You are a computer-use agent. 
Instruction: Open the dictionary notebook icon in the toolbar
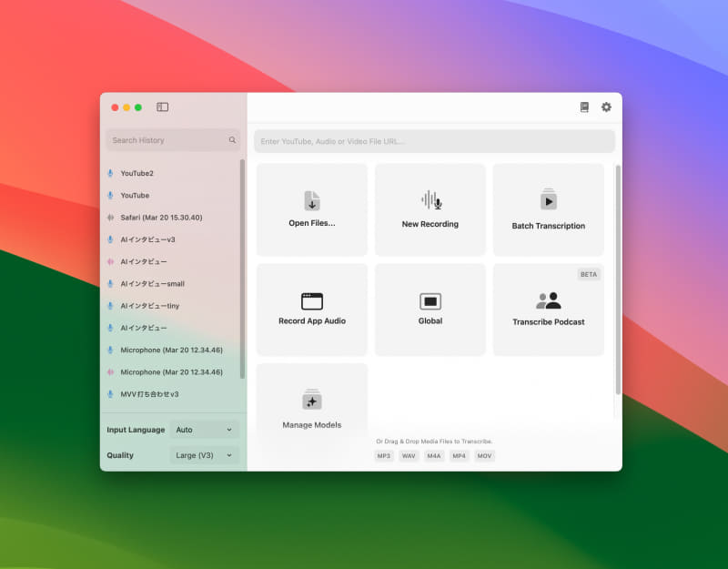[x=583, y=107]
